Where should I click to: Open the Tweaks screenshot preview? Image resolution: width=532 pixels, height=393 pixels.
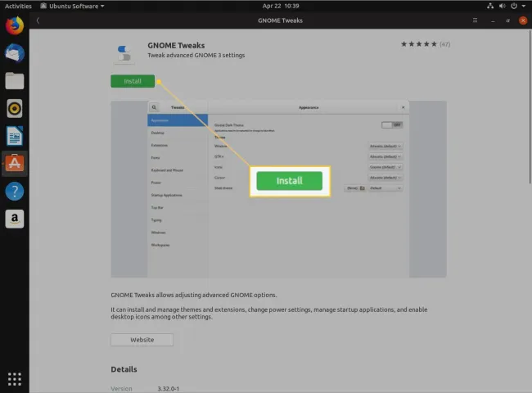278,189
